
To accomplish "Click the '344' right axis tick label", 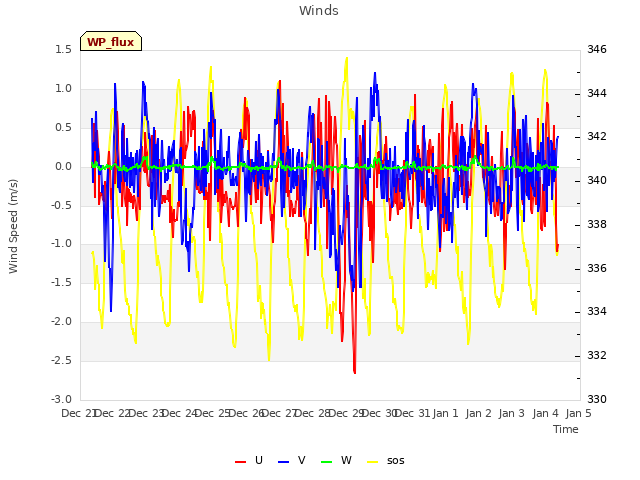I will point(597,93).
